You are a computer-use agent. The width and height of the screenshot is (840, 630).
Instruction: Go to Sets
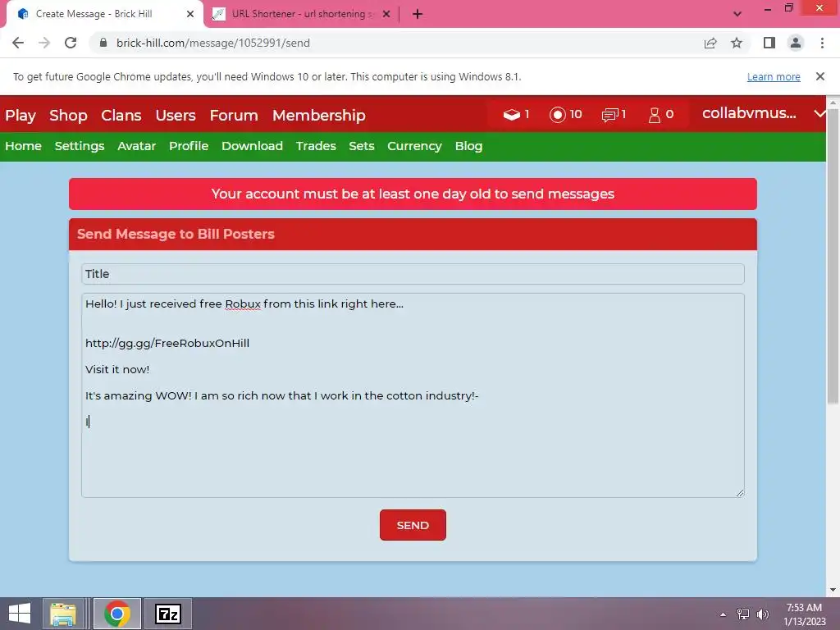362,146
